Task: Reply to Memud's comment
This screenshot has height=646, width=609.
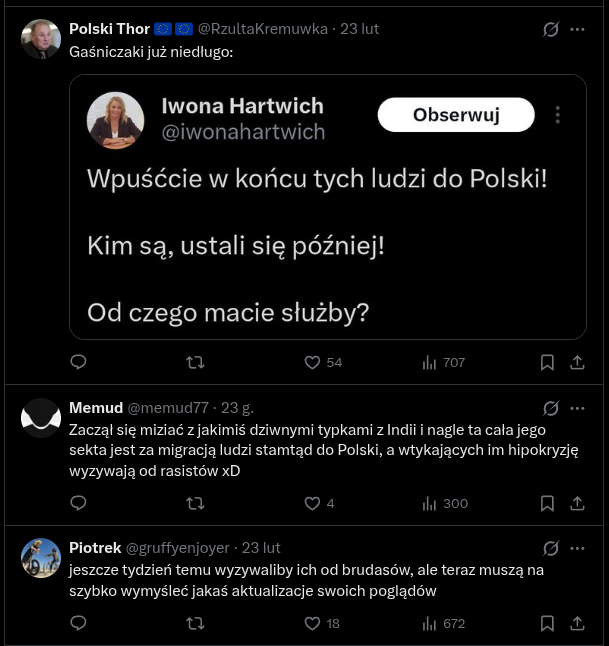Action: 79,503
